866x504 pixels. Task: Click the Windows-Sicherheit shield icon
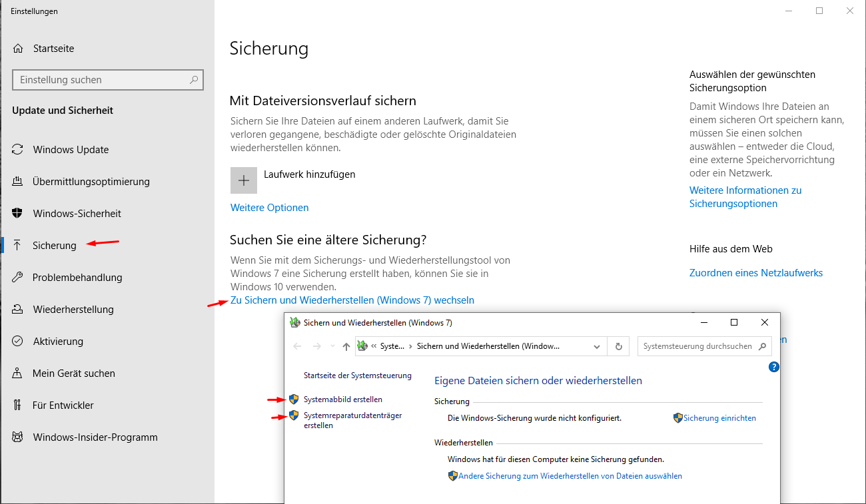click(x=18, y=214)
